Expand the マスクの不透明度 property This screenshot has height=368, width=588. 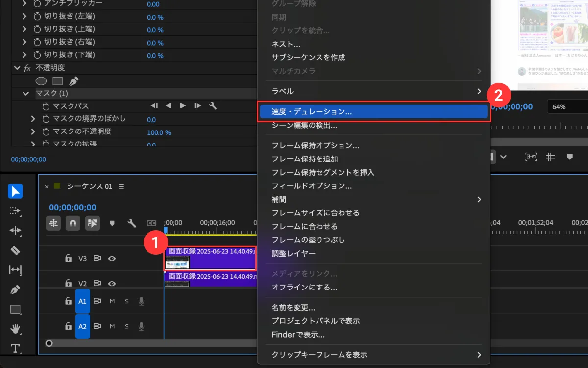click(x=33, y=131)
